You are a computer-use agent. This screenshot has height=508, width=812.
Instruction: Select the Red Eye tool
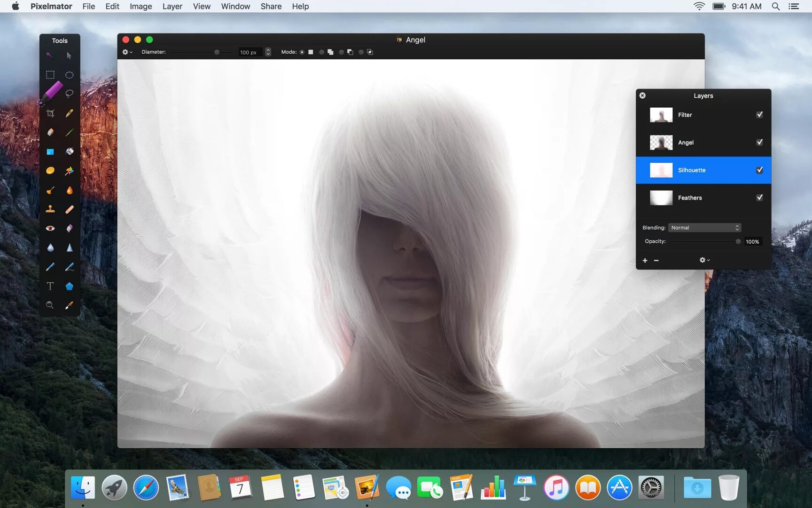coord(50,229)
